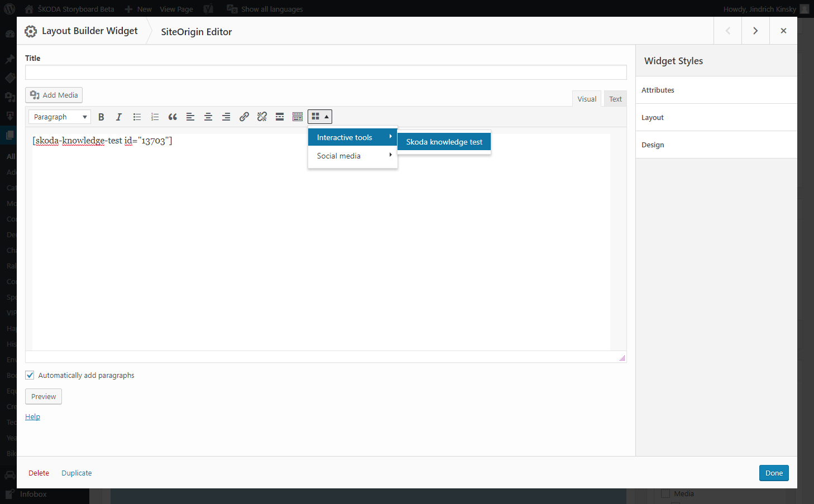
Task: Expand the Layout widget styles section
Action: point(716,117)
